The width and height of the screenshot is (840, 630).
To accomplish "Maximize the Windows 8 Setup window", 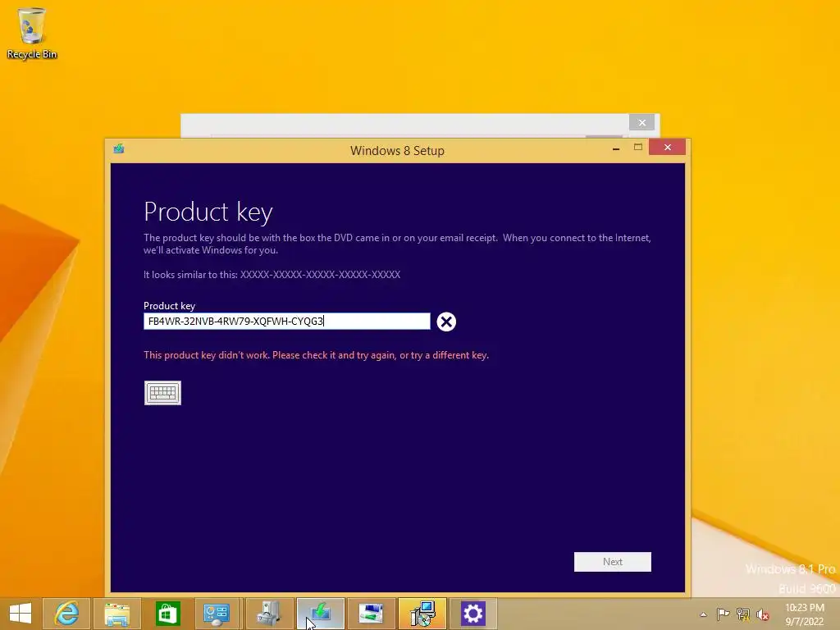I will tap(638, 148).
